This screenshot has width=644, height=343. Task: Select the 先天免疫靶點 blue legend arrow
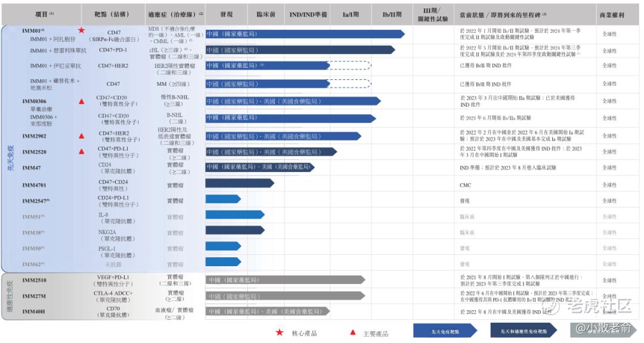(445, 330)
